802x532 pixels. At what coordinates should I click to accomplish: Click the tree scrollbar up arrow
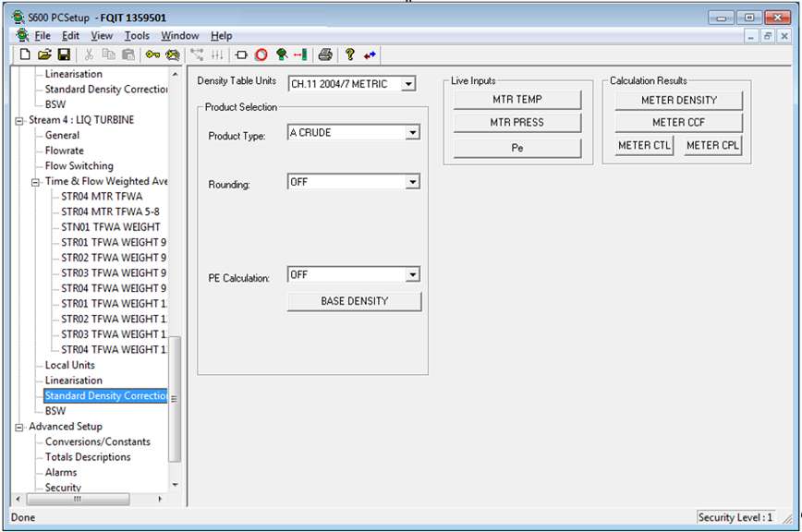point(175,75)
